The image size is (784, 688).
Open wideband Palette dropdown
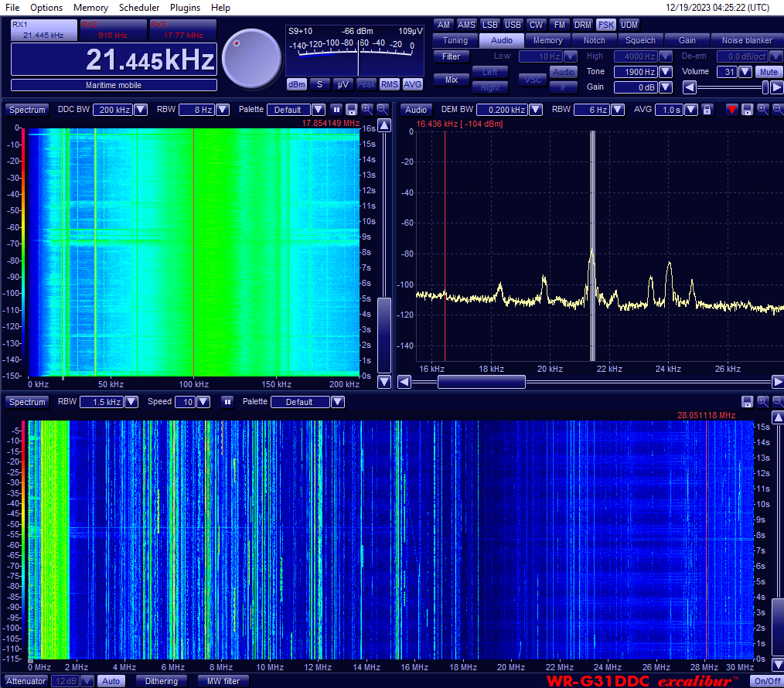click(x=338, y=402)
